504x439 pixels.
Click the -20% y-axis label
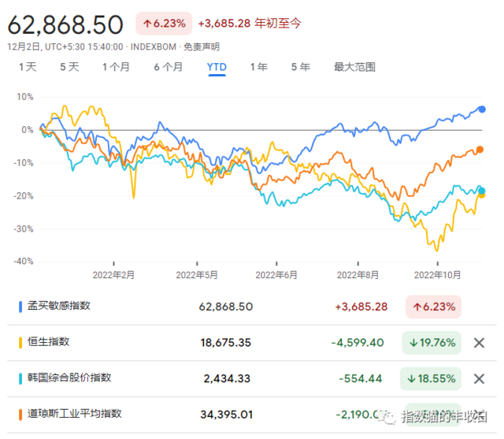click(x=24, y=196)
